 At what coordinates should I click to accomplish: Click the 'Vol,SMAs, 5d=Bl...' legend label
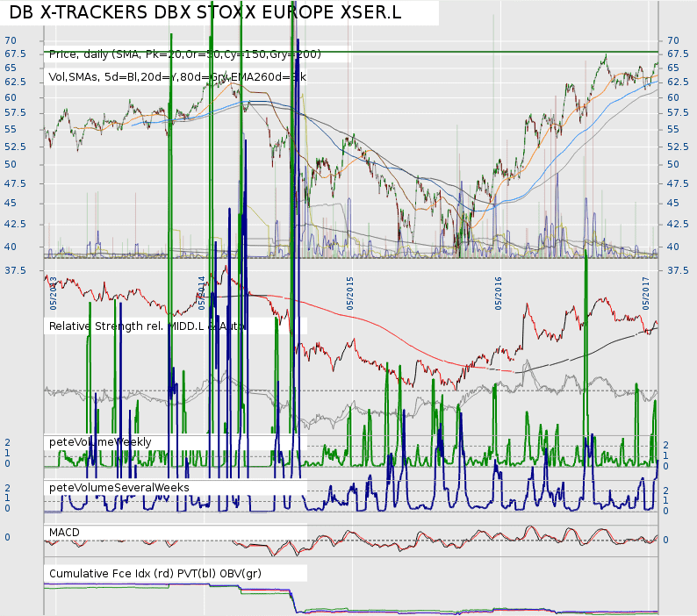point(177,77)
